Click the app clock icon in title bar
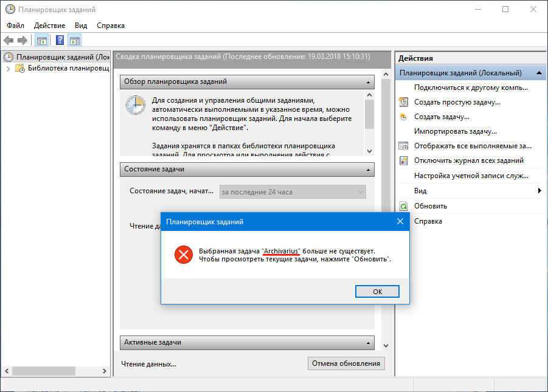The height and width of the screenshot is (392, 548). point(10,10)
